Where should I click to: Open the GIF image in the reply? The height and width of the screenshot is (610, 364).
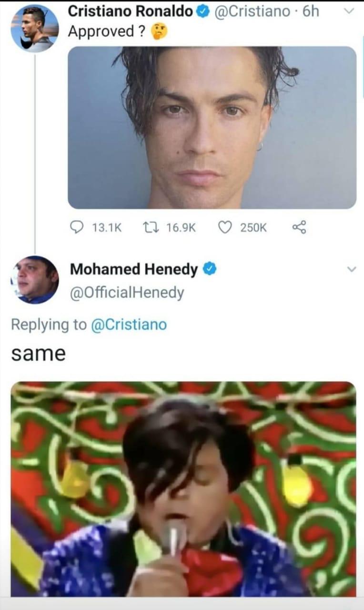(x=183, y=488)
